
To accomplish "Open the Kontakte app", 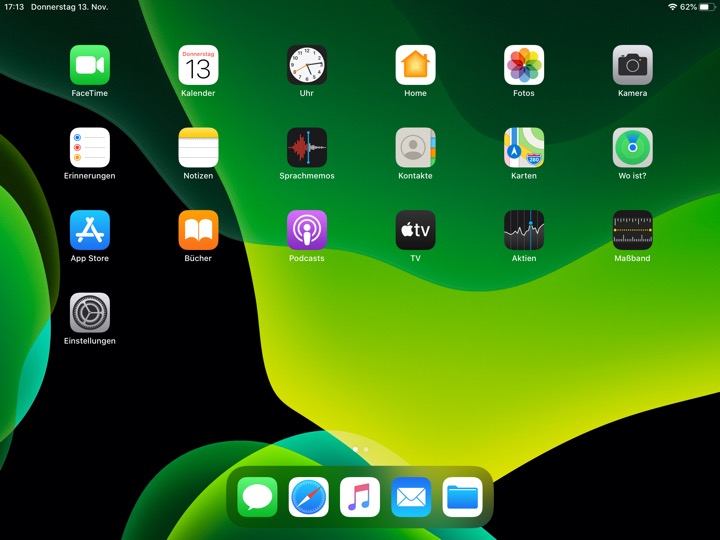I will [x=415, y=147].
